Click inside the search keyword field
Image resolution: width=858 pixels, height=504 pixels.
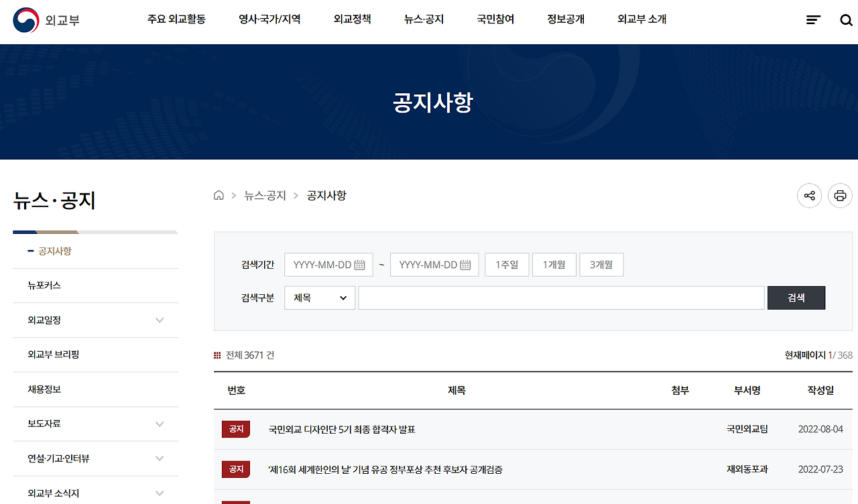[x=560, y=298]
